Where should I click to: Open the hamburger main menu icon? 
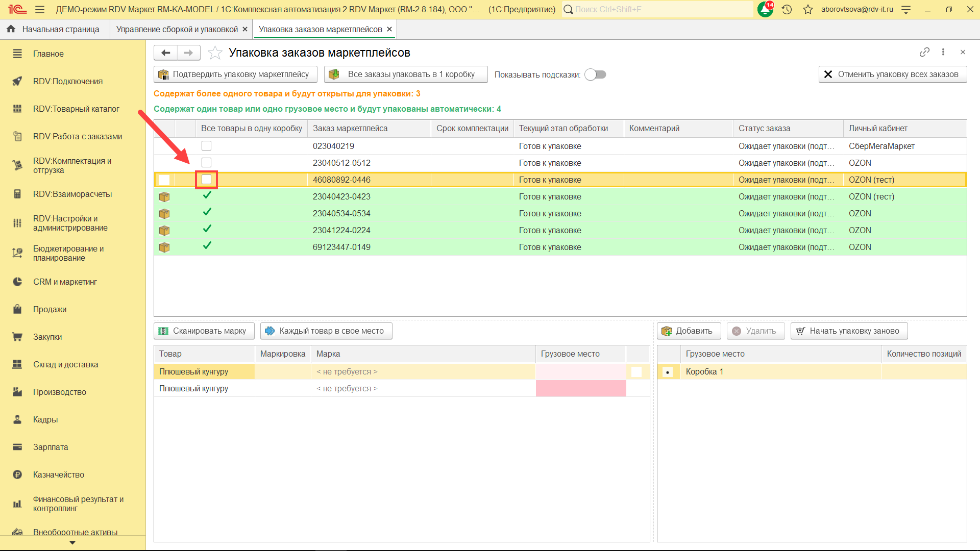coord(40,9)
